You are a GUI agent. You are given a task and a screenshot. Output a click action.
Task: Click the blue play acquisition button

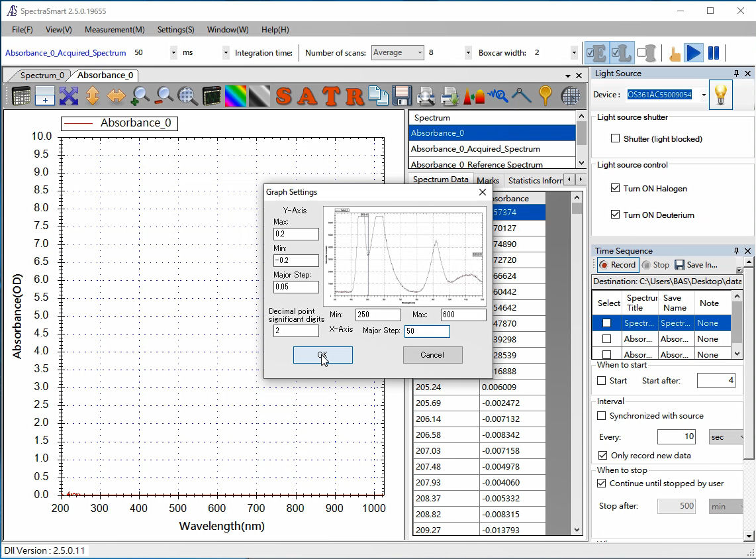click(693, 53)
